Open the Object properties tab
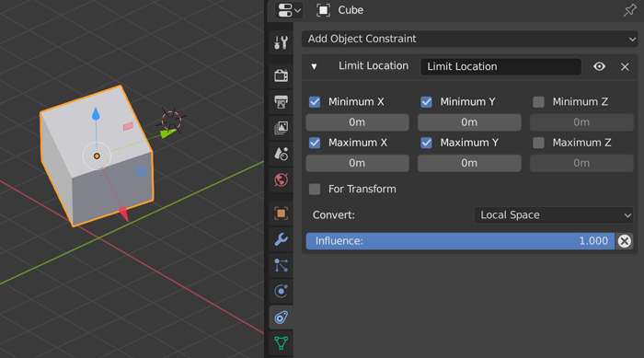Viewport: 644px width, 358px height. (x=281, y=214)
